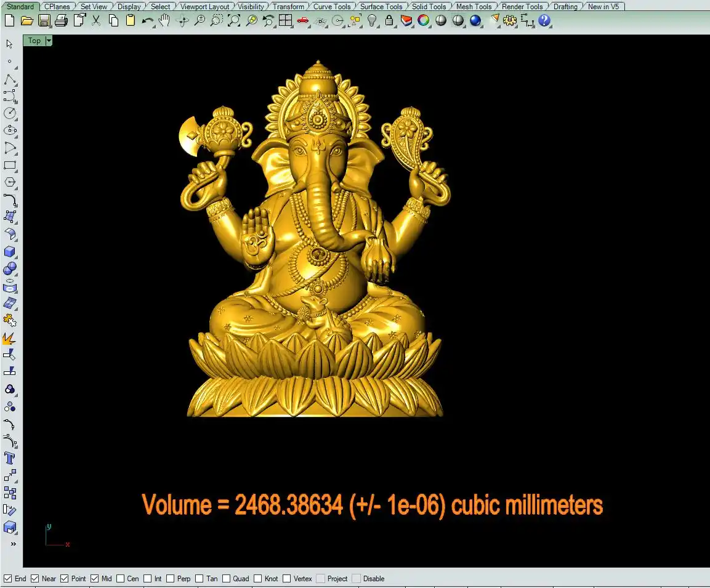This screenshot has height=588, width=710.
Task: Click the Text object tool
Action: pos(10,458)
